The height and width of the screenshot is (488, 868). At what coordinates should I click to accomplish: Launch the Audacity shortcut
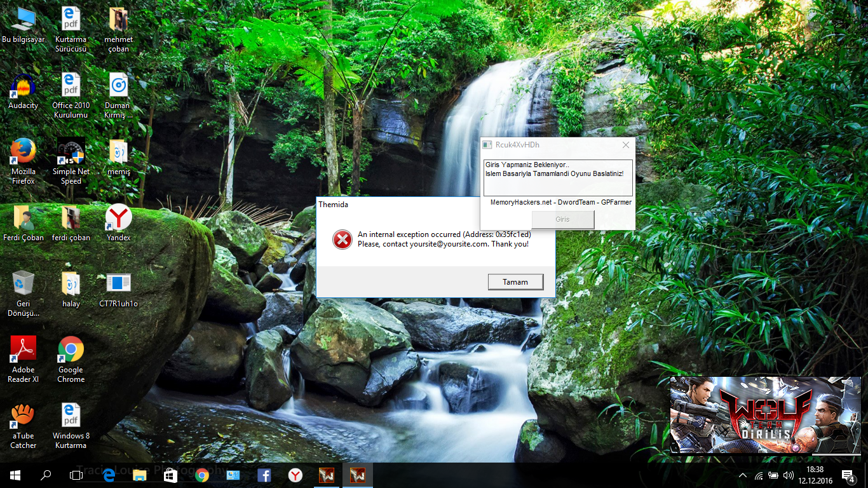[x=24, y=91]
